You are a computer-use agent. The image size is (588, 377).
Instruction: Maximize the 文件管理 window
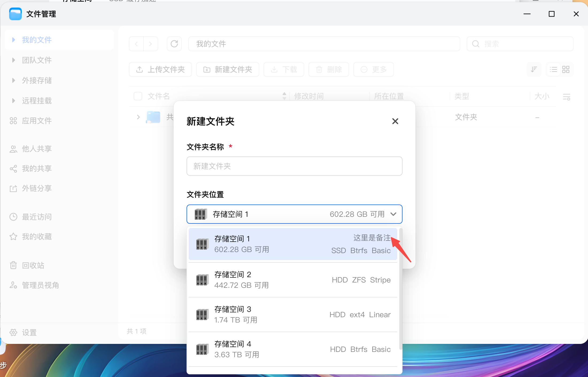pyautogui.click(x=552, y=14)
